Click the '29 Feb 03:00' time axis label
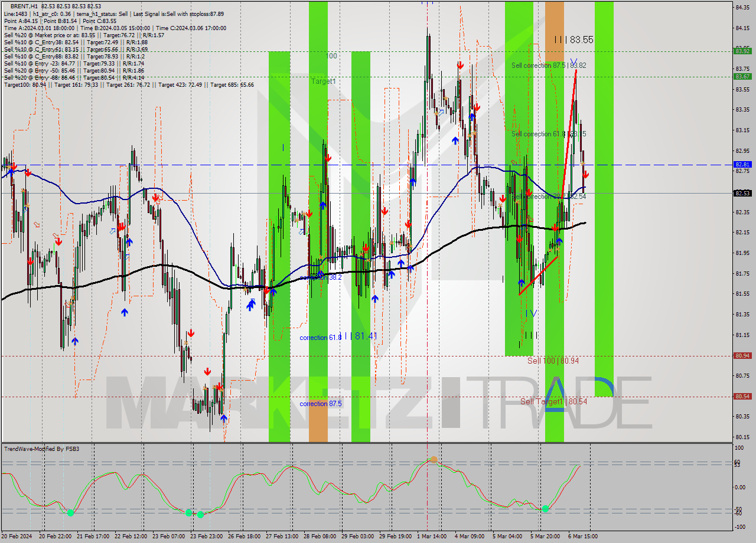Image resolution: width=756 pixels, height=543 pixels. (358, 537)
